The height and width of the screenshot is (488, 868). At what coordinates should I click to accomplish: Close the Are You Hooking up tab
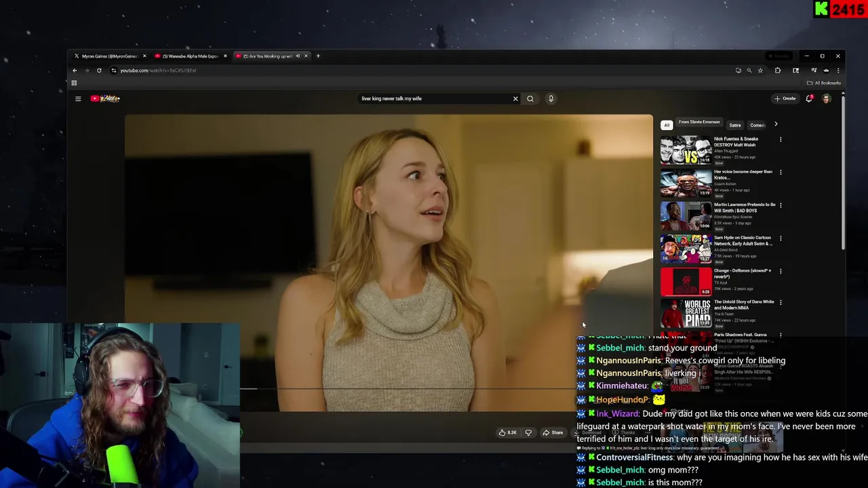tap(306, 56)
